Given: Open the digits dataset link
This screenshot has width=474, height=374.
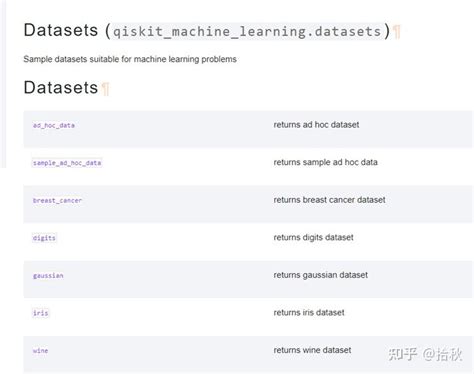Looking at the screenshot, I should pyautogui.click(x=44, y=238).
